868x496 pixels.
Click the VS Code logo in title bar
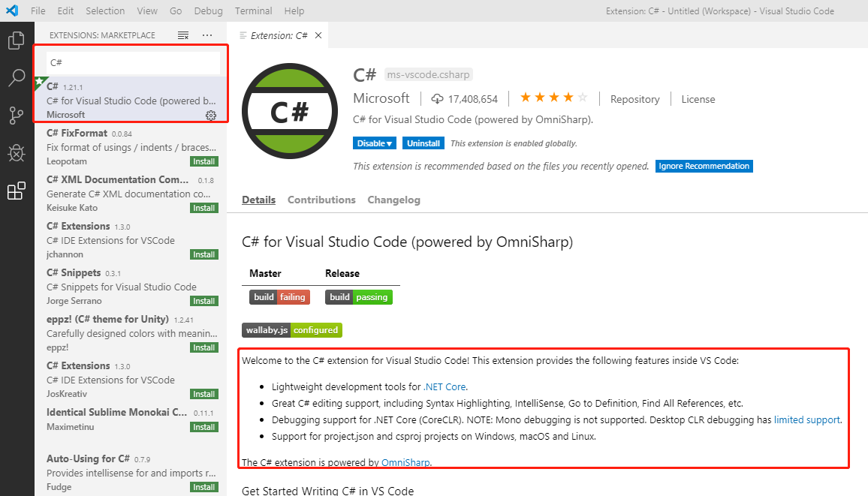coord(12,11)
